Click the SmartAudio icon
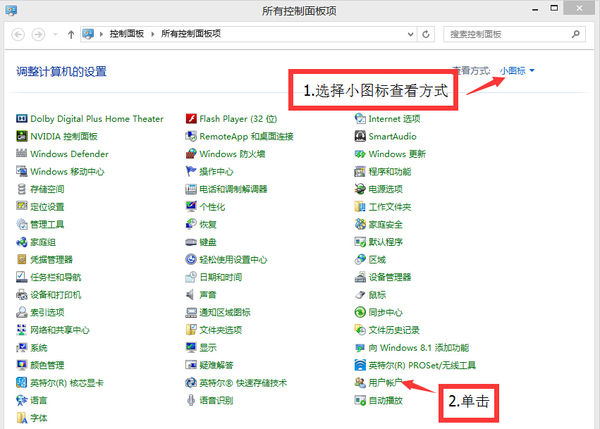 pyautogui.click(x=360, y=136)
